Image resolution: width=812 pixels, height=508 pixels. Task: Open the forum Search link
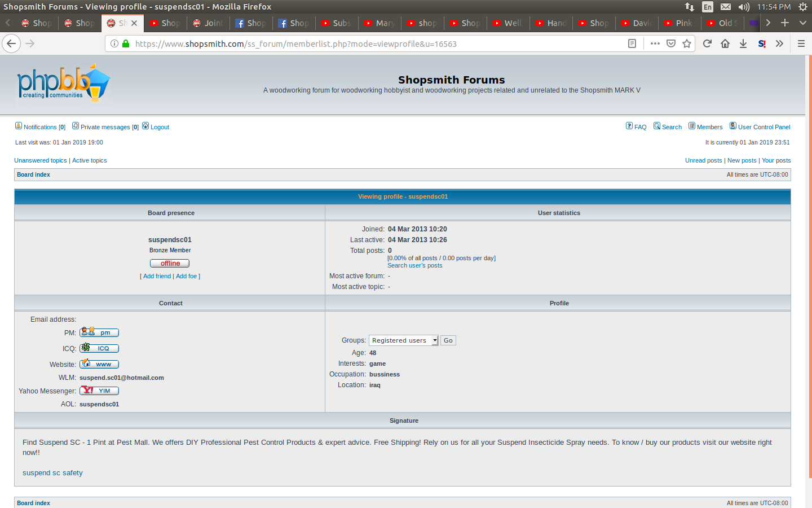(x=672, y=127)
